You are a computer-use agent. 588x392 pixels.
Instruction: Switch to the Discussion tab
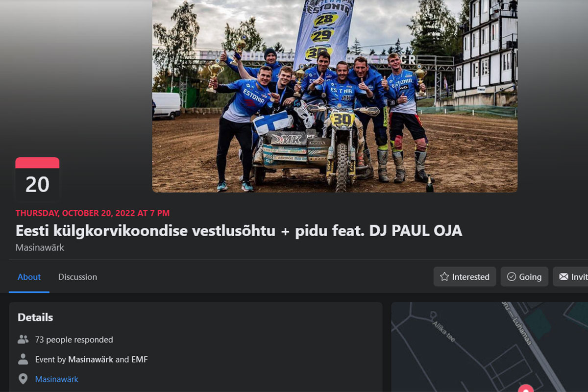(77, 277)
